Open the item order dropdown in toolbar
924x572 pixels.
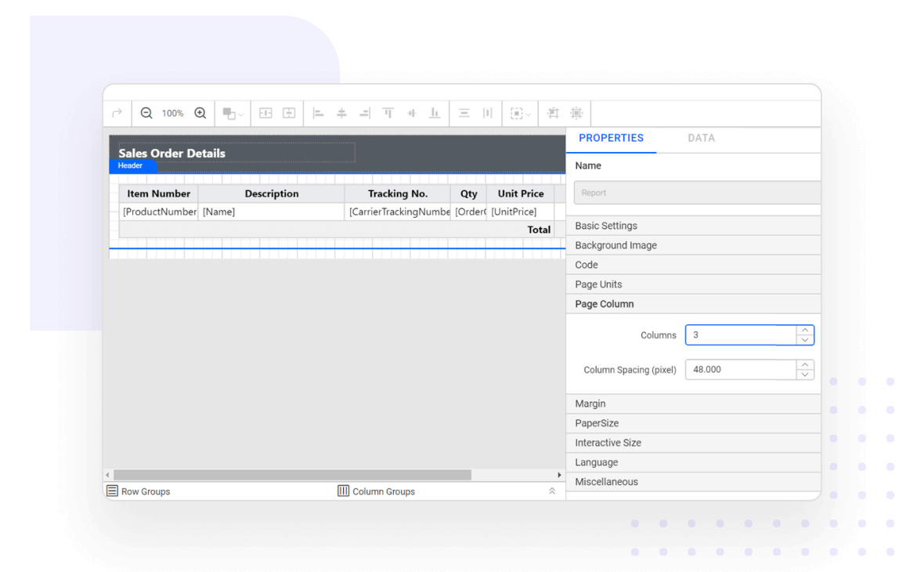(x=233, y=113)
